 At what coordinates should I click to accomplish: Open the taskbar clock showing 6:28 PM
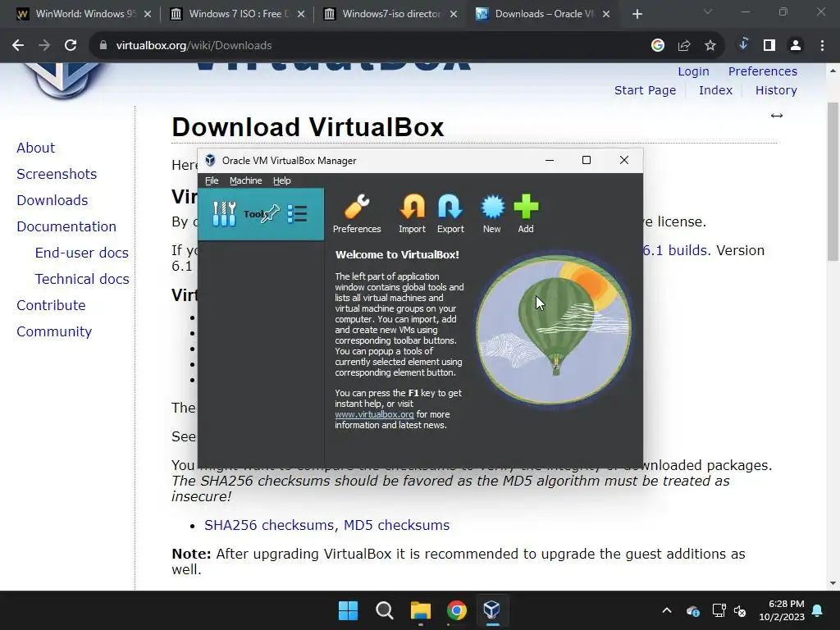click(x=782, y=610)
